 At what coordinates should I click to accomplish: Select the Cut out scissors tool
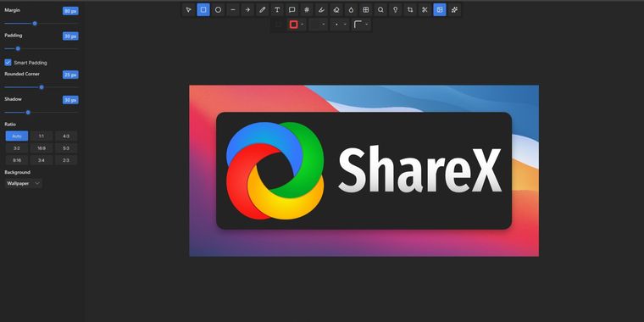tap(425, 10)
